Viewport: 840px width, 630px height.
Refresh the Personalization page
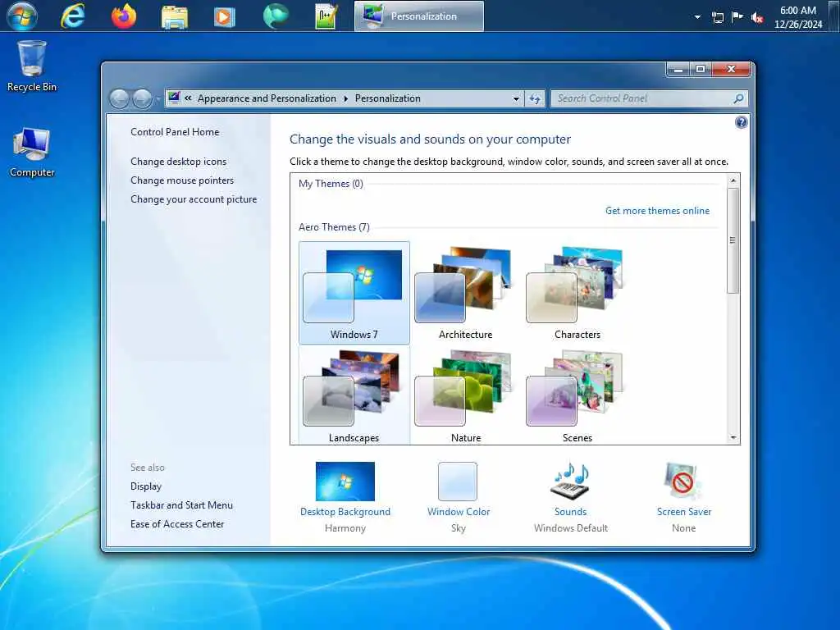tap(535, 98)
